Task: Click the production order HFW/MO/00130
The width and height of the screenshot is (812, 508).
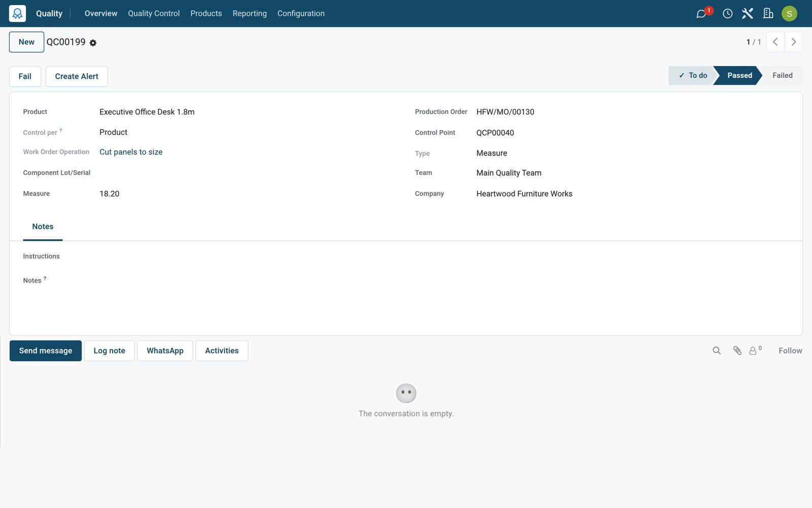Action: 505,112
